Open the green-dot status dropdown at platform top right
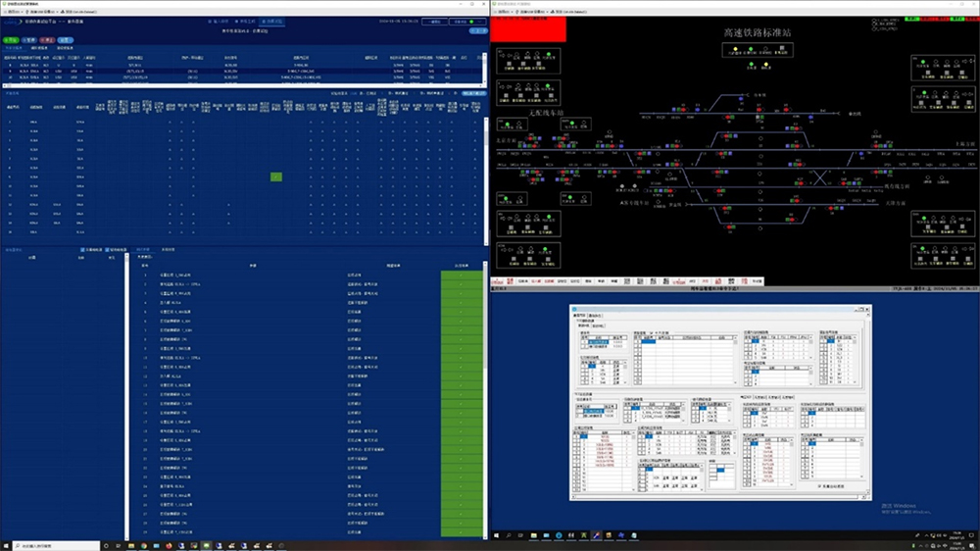Viewport: 980px width, 551px height. (x=468, y=20)
